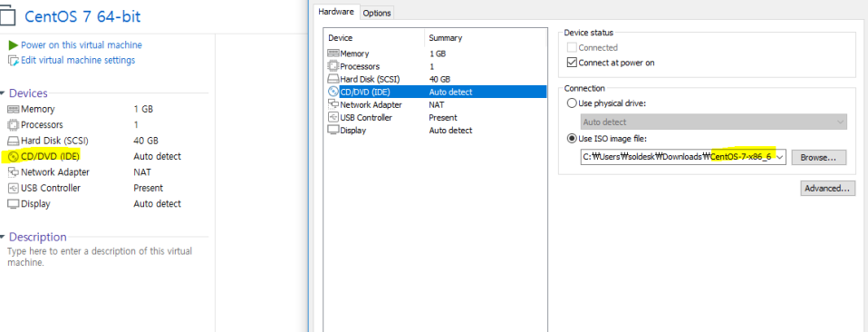868x332 pixels.
Task: Click Network Adapter label in Devices panel
Action: tap(55, 172)
